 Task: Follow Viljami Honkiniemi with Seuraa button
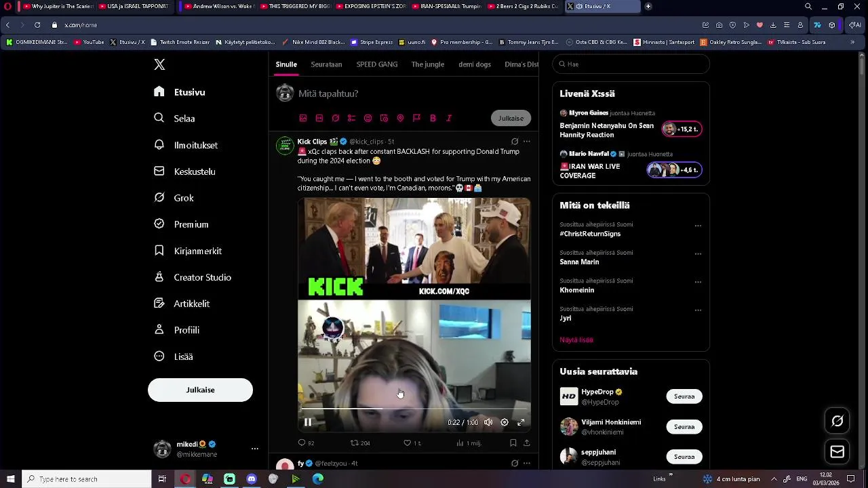684,427
